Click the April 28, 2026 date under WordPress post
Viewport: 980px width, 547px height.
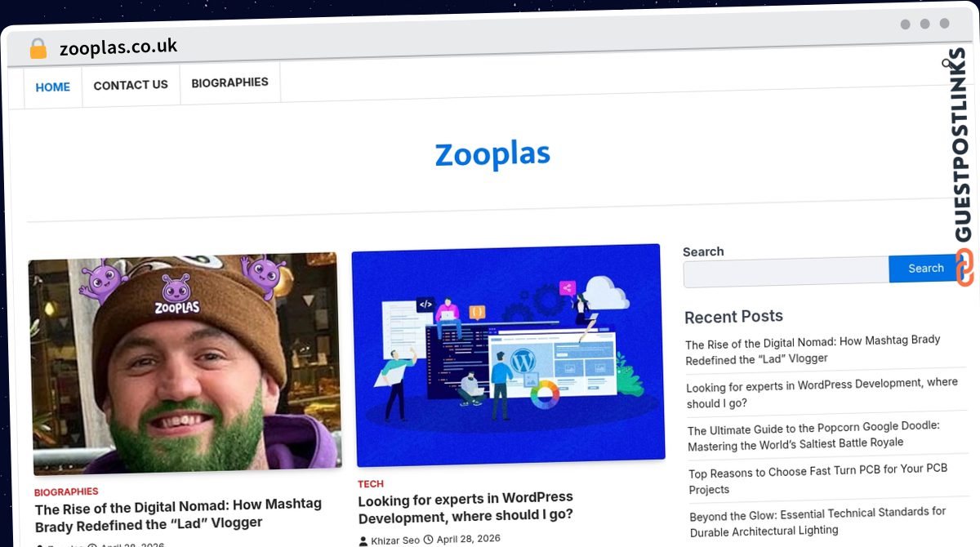tap(468, 539)
